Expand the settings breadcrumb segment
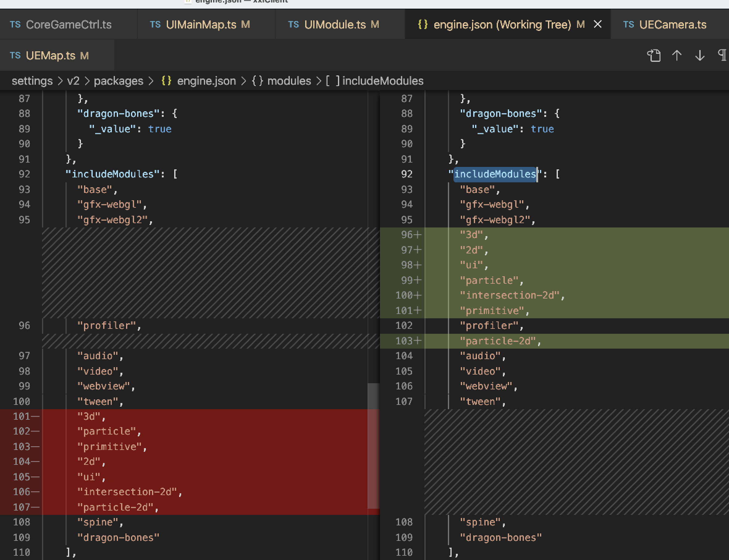729x560 pixels. [x=32, y=81]
